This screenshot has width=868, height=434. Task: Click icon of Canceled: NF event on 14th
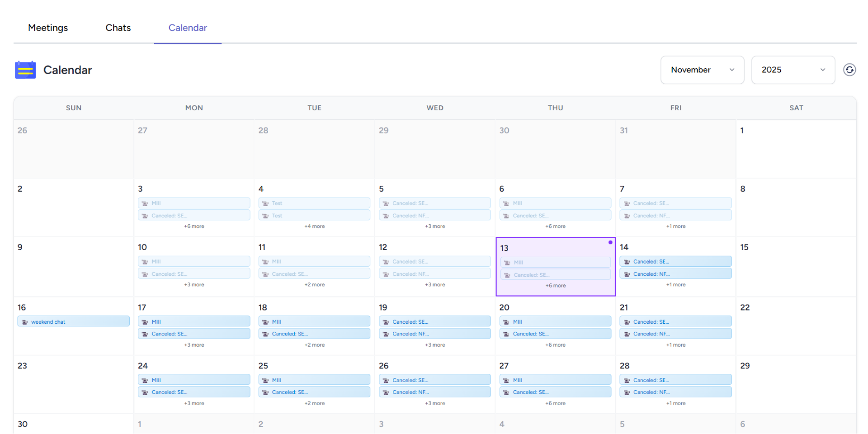627,274
